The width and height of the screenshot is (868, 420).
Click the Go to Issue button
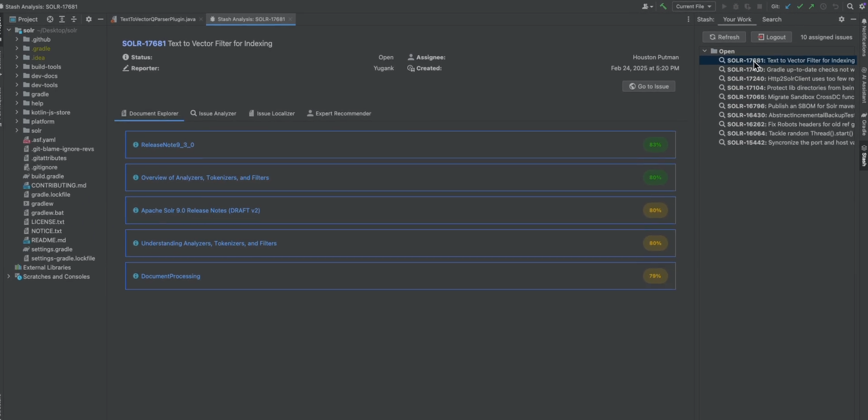click(x=649, y=86)
